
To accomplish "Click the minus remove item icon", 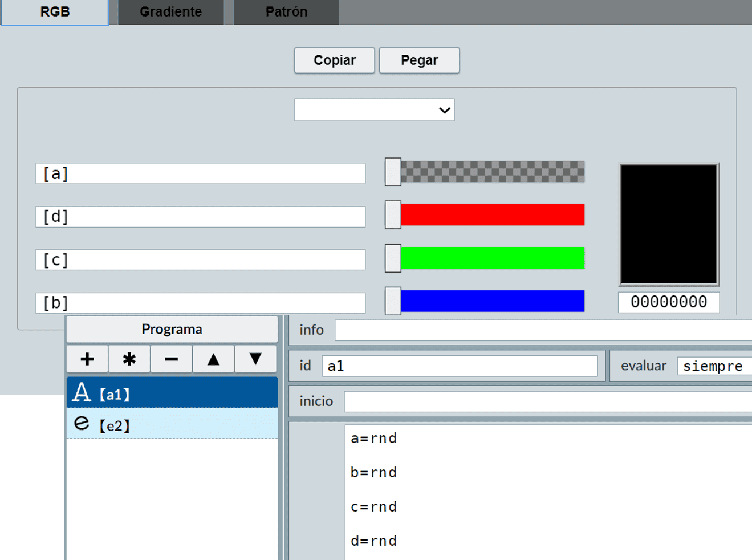I will coord(171,359).
